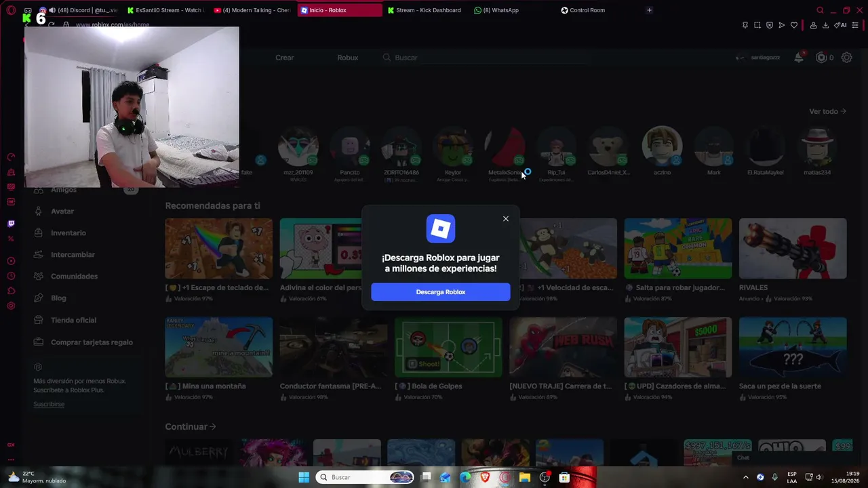Image resolution: width=868 pixels, height=488 pixels.
Task: Open the Continuar section link
Action: point(191,427)
